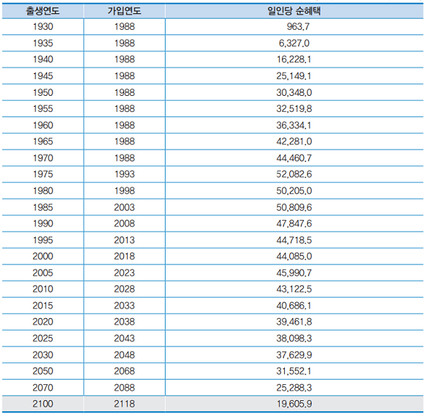Image resolution: width=425 pixels, height=414 pixels.
Task: Select join year cell 1993
Action: click(x=124, y=174)
